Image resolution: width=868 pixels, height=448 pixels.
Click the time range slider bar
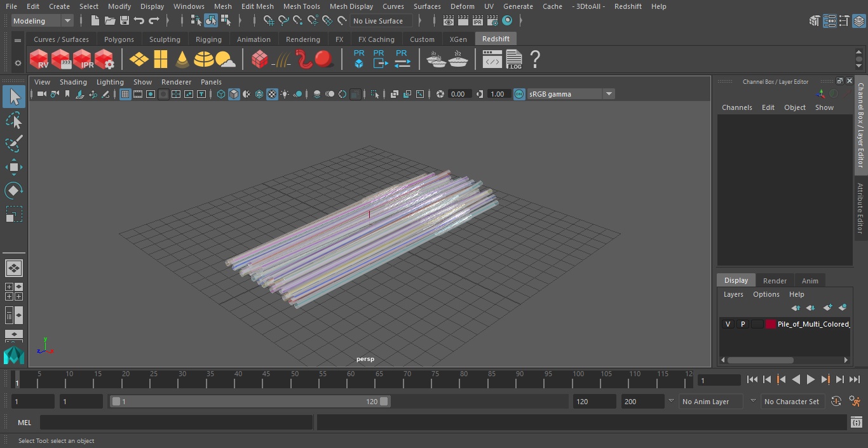250,402
